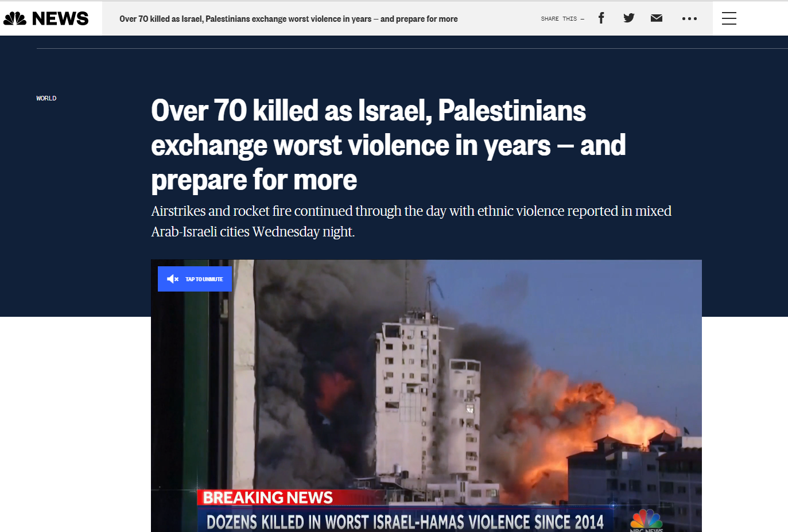Toggle the muted speaker icon on video
The width and height of the screenshot is (788, 532).
(x=173, y=279)
